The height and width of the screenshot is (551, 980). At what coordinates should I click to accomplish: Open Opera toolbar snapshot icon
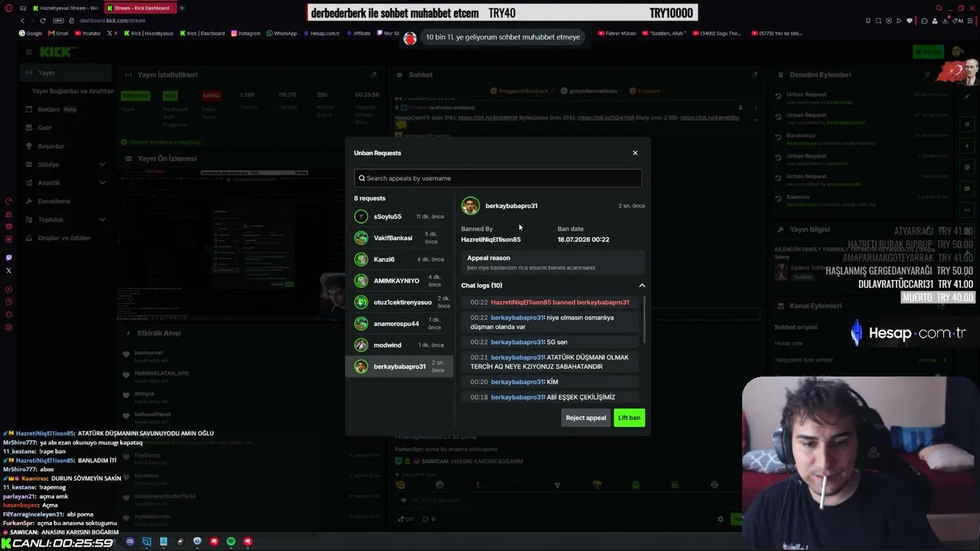point(877,21)
